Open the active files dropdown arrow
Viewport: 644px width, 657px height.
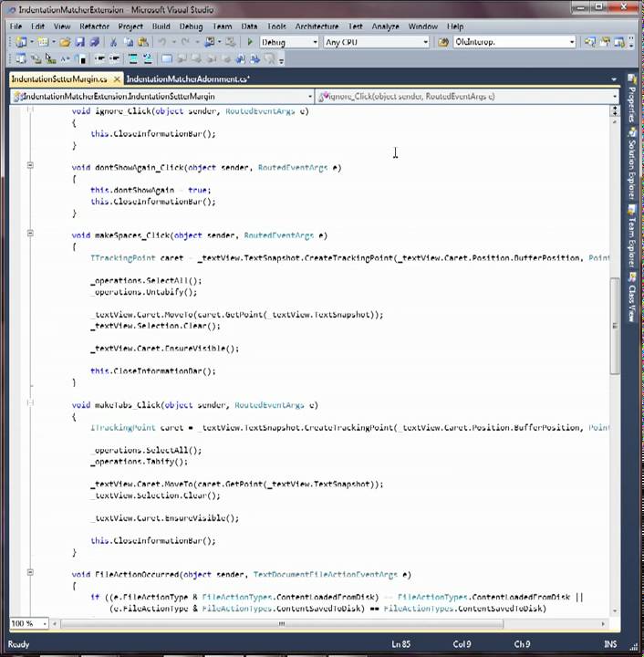click(x=614, y=79)
